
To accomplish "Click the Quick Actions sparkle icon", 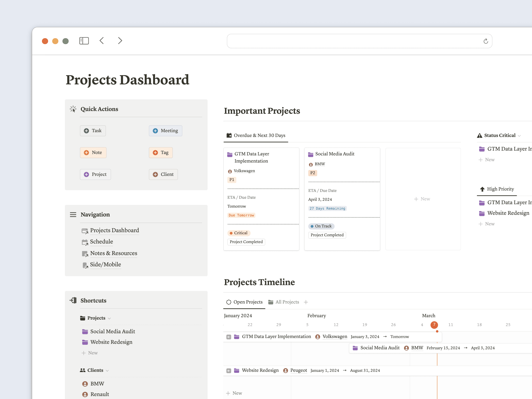I will (x=73, y=109).
